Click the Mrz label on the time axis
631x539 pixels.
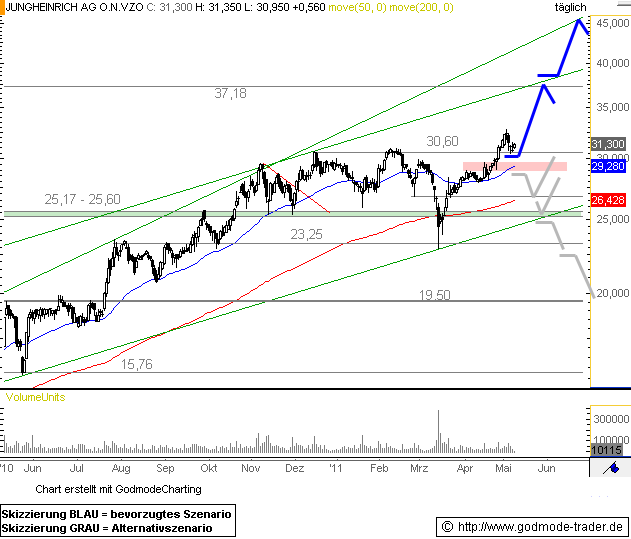(419, 469)
